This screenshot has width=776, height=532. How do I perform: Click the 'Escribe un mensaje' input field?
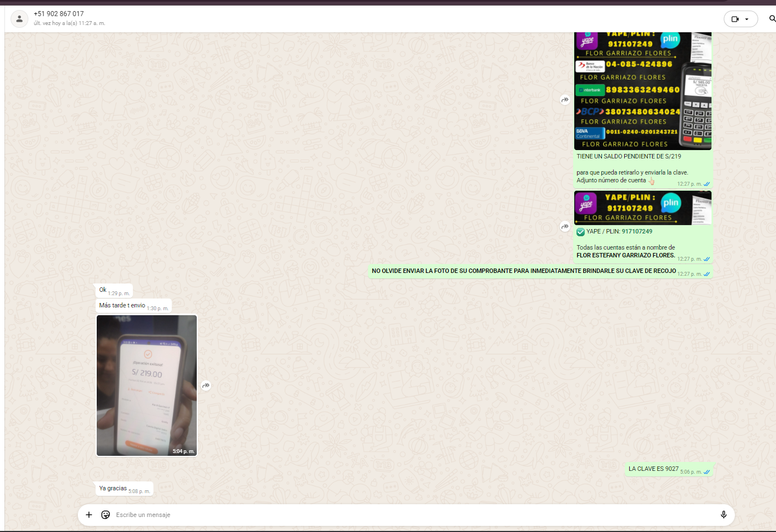tap(389, 515)
